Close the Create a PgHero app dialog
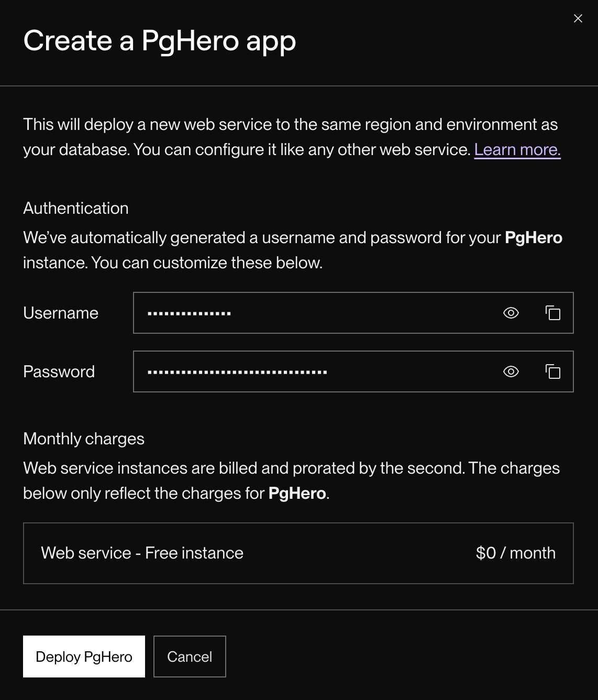The height and width of the screenshot is (700, 598). coord(578,18)
